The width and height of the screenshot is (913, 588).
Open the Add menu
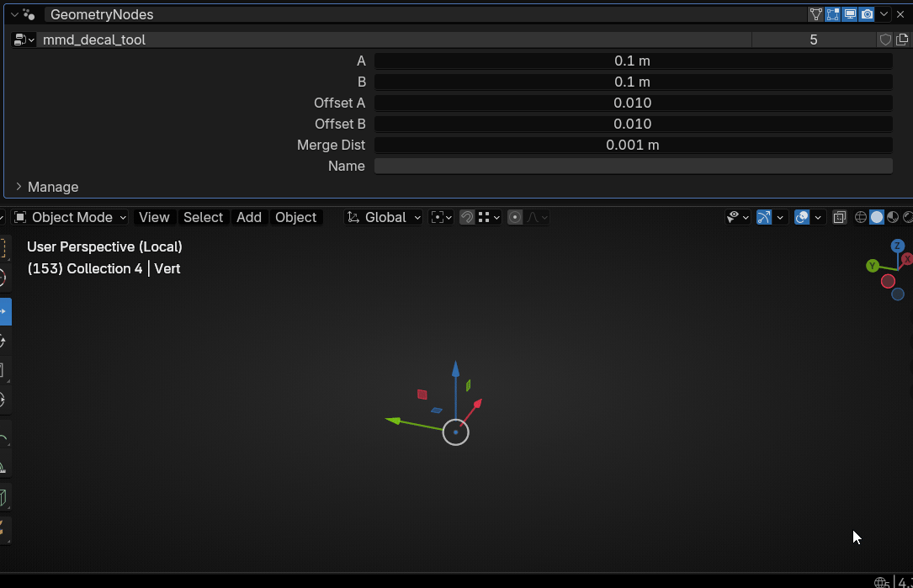pyautogui.click(x=249, y=217)
